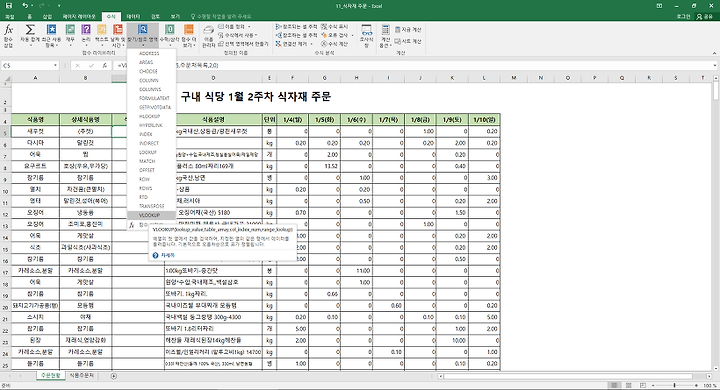The height and width of the screenshot is (390, 720).
Task: Click the fx button beside the formula bar
Action: click(105, 66)
